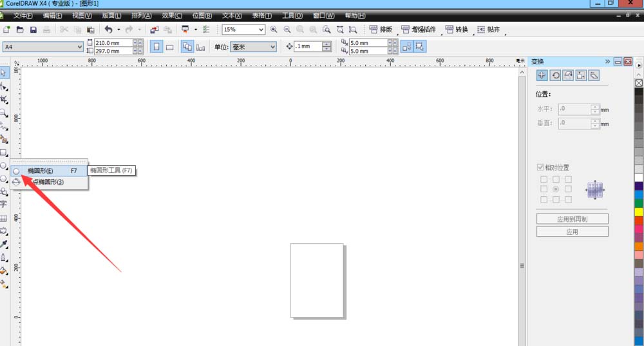Open the zoom level 15% dropdown
644x346 pixels.
click(261, 30)
